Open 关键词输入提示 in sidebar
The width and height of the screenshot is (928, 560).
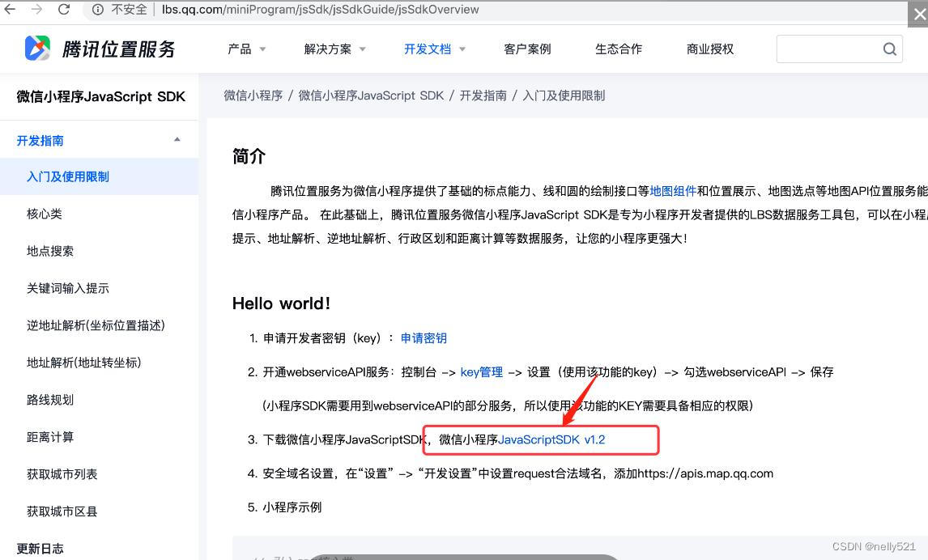point(68,289)
